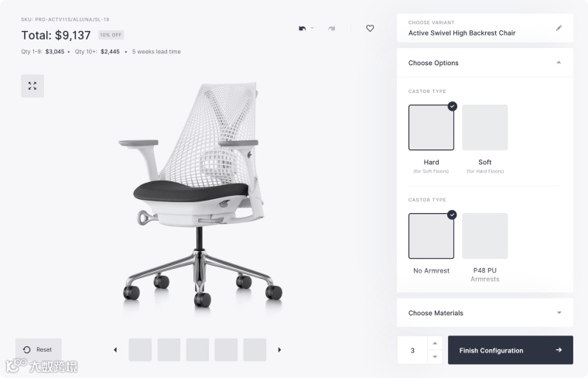Increase quantity with the up stepper
Image resolution: width=588 pixels, height=378 pixels.
[x=435, y=343]
